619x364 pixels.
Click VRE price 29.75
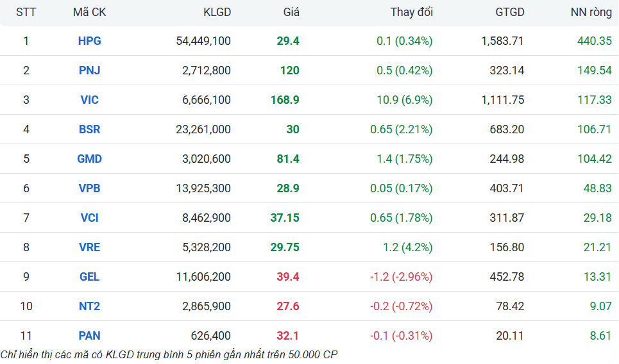[x=285, y=247]
